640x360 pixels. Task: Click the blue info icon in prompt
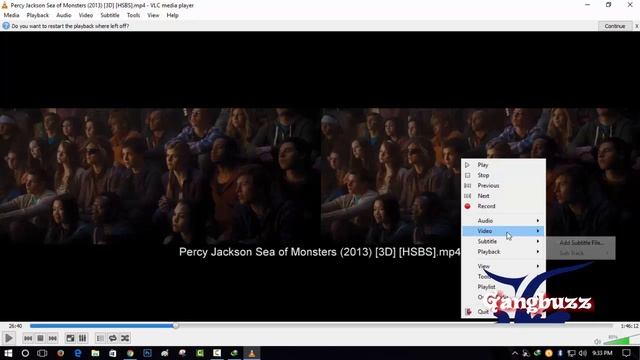click(x=6, y=26)
